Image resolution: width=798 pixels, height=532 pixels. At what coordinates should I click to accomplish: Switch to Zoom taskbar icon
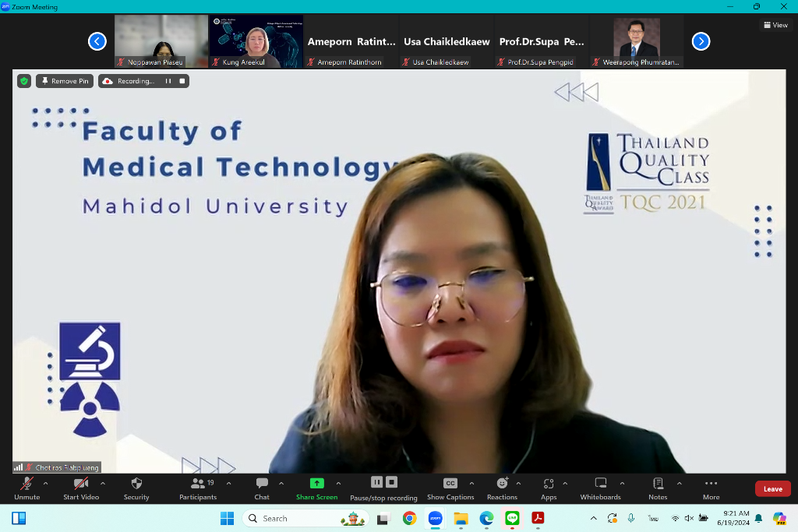(x=435, y=518)
